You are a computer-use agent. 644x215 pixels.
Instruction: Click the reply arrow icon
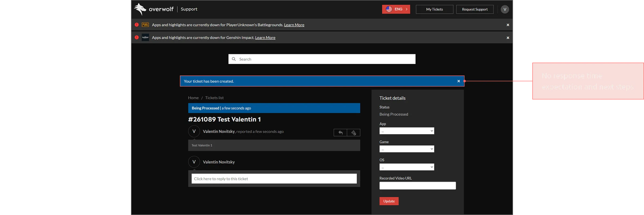point(340,133)
